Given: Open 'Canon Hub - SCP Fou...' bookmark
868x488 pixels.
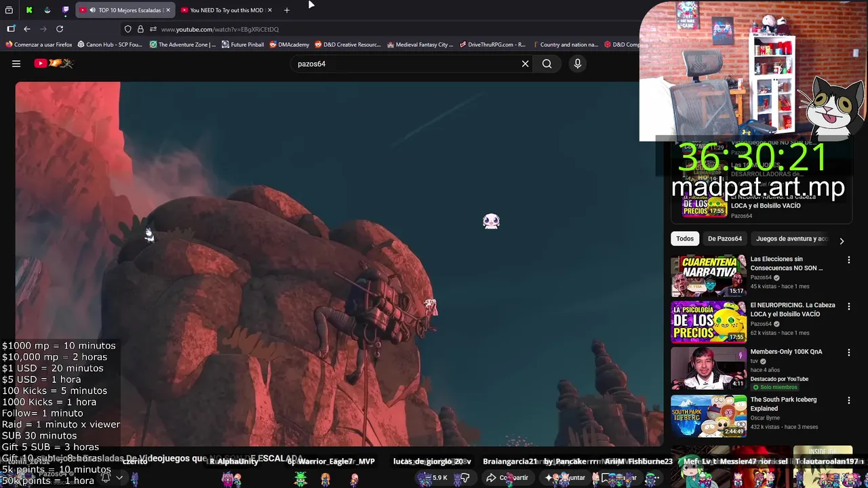Looking at the screenshot, I should 110,45.
